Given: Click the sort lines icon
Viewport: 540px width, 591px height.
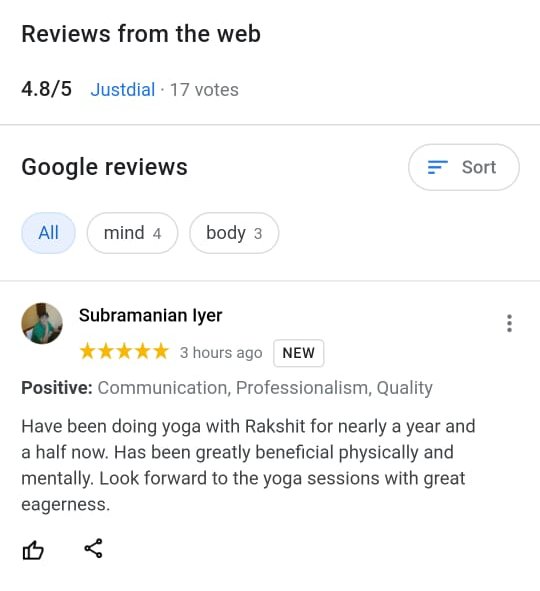Looking at the screenshot, I should click(438, 167).
